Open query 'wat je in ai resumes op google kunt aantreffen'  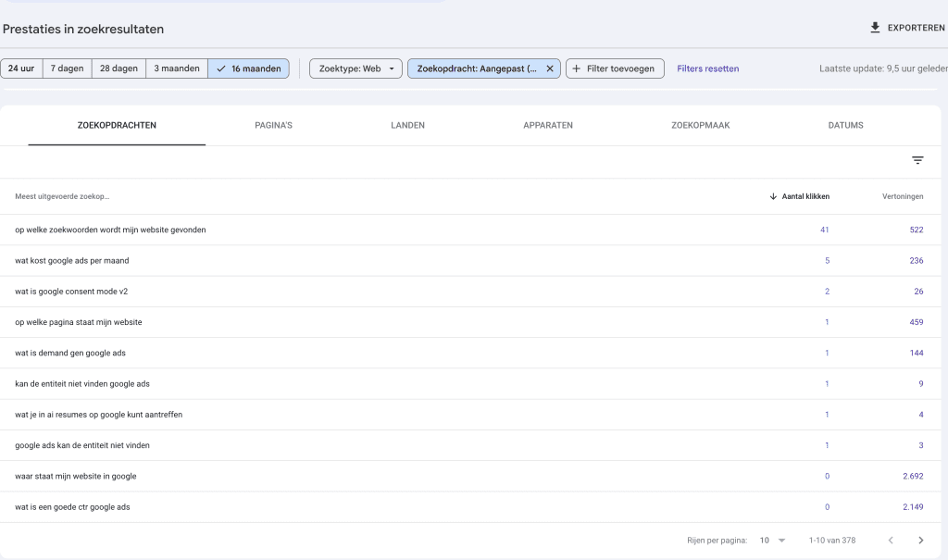[98, 415]
